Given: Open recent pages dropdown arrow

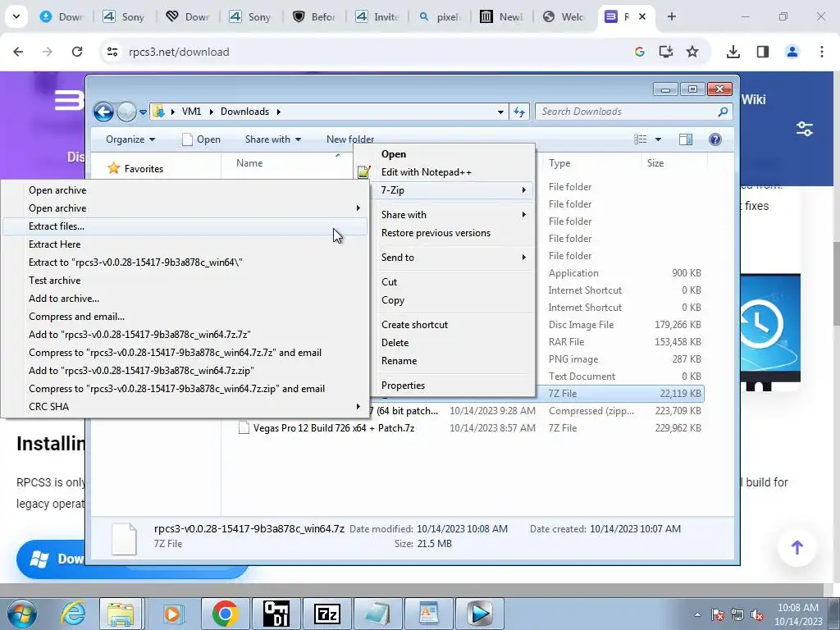Looking at the screenshot, I should point(143,112).
